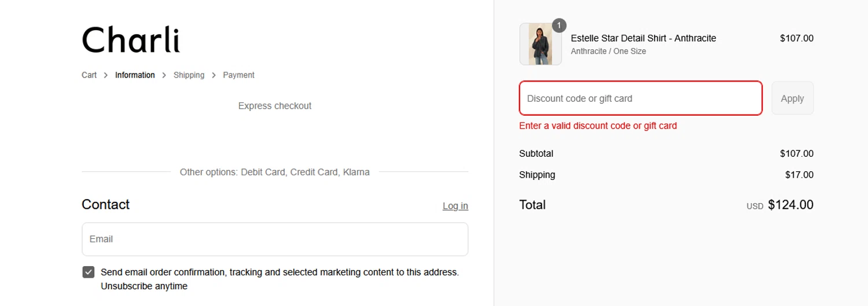Click the 'Contact' section heading
Image resolution: width=868 pixels, height=306 pixels.
coord(105,204)
